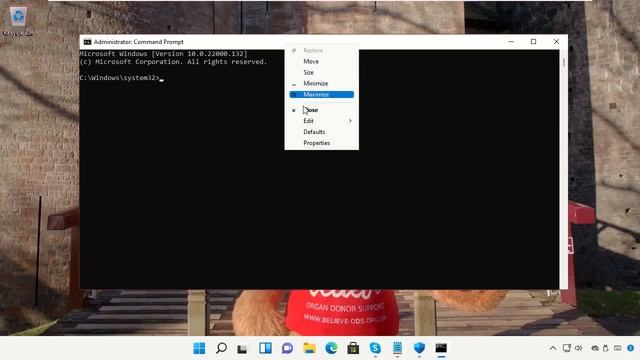The width and height of the screenshot is (640, 360).
Task: Click the USB device tray icon
Action: (606, 348)
